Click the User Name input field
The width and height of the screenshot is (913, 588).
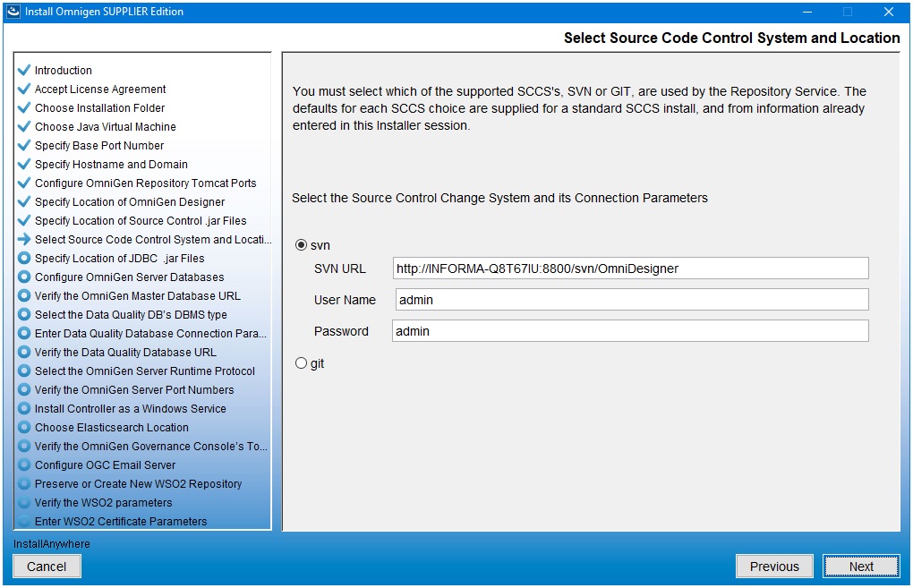632,300
